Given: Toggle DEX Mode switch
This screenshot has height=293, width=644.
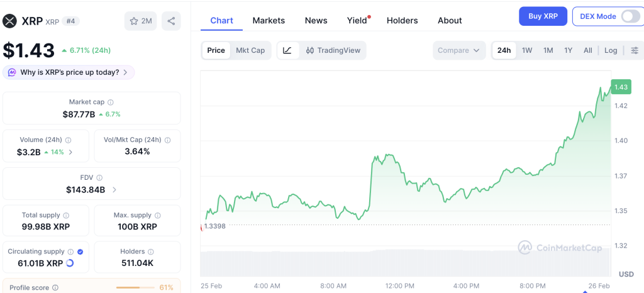Looking at the screenshot, I should click(x=630, y=16).
